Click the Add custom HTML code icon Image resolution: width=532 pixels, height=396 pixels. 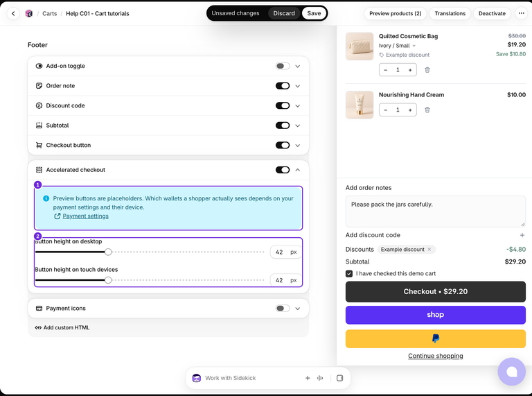point(38,328)
